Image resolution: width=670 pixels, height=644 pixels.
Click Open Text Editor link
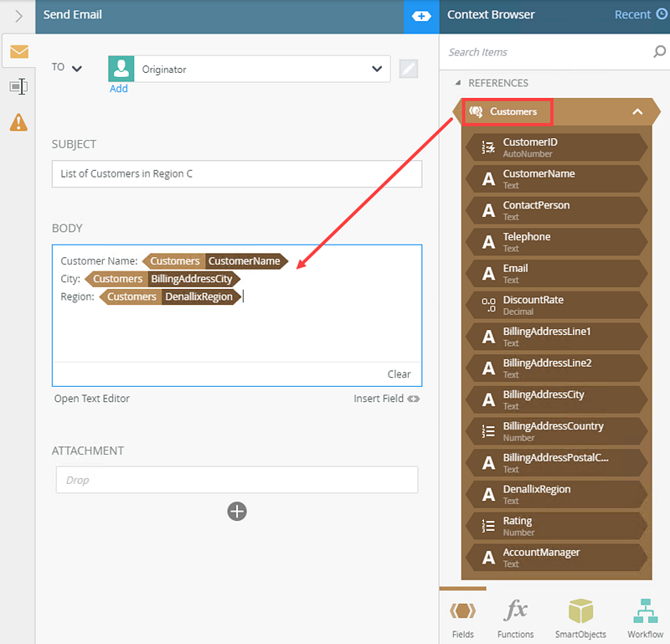[x=92, y=399]
